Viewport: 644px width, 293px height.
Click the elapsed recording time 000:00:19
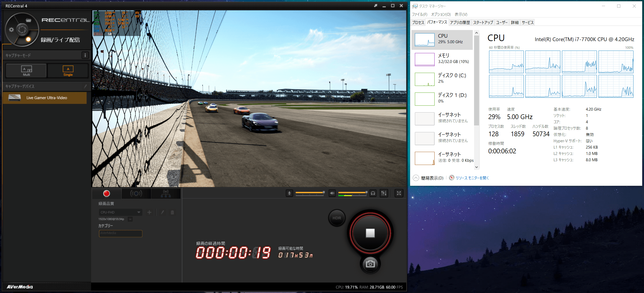point(233,253)
